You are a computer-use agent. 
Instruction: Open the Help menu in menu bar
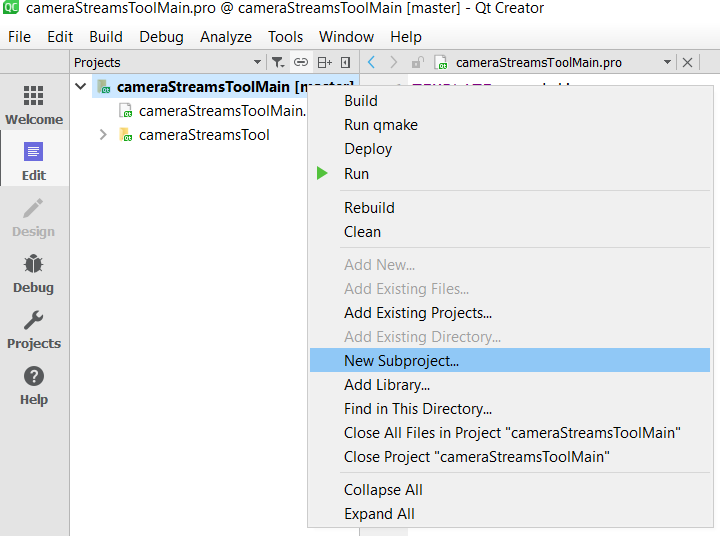406,37
